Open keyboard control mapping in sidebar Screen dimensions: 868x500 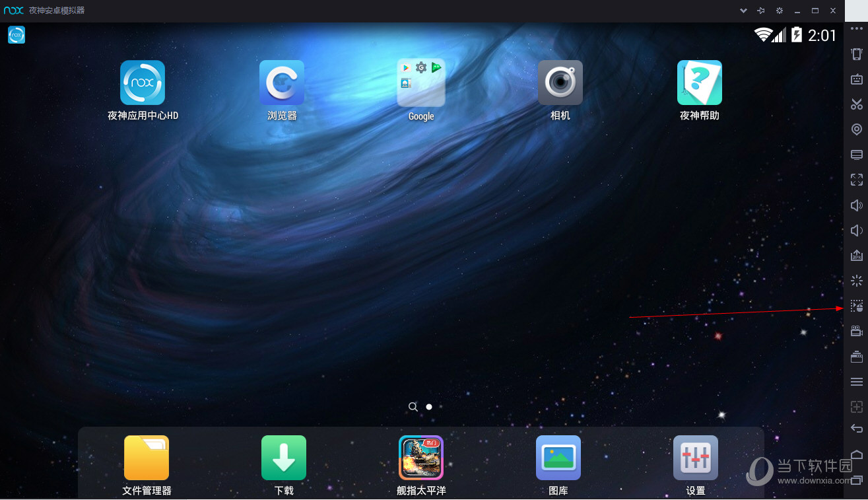(856, 79)
